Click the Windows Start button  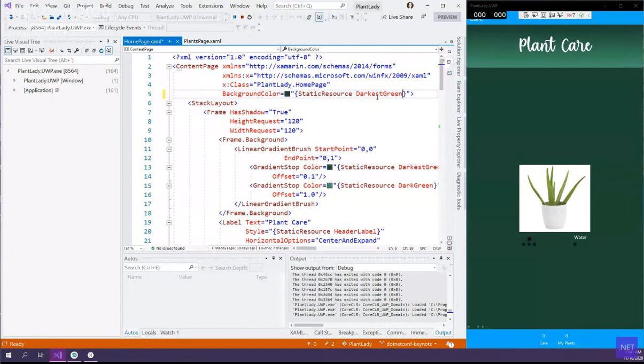(9, 355)
